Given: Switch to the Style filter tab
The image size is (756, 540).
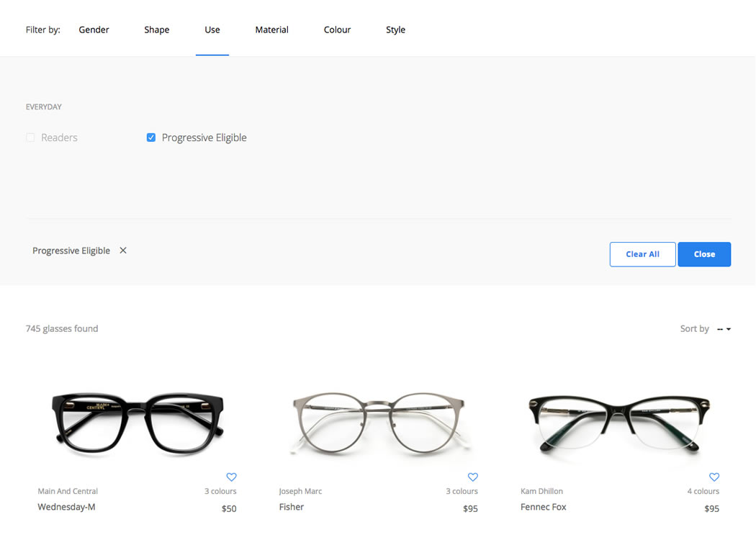Looking at the screenshot, I should coord(395,30).
